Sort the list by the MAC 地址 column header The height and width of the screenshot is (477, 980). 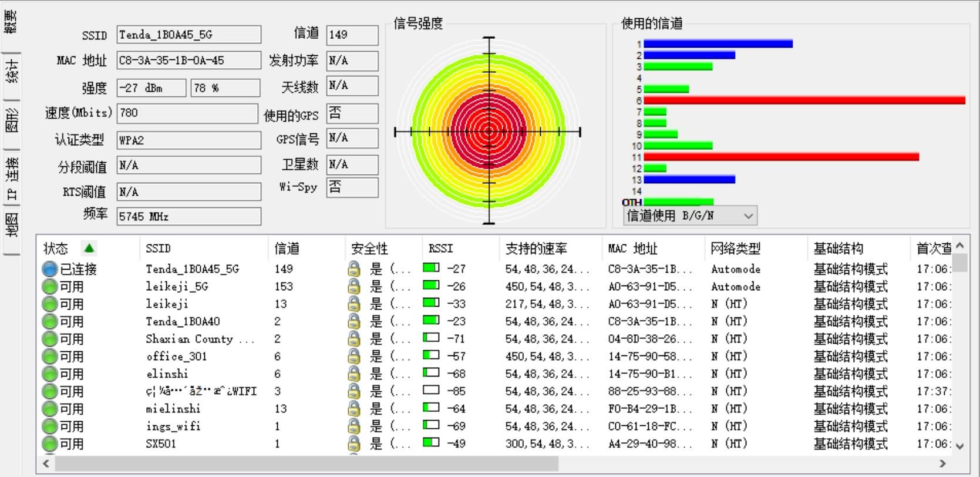coord(653,248)
